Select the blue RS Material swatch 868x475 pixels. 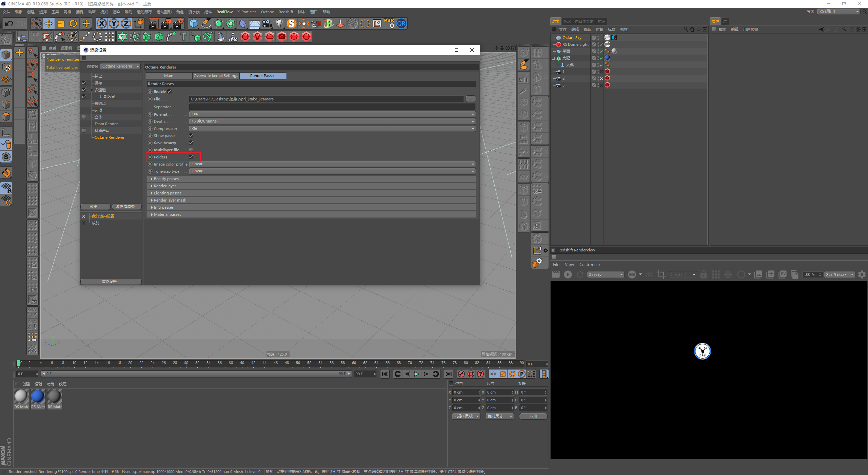(38, 396)
